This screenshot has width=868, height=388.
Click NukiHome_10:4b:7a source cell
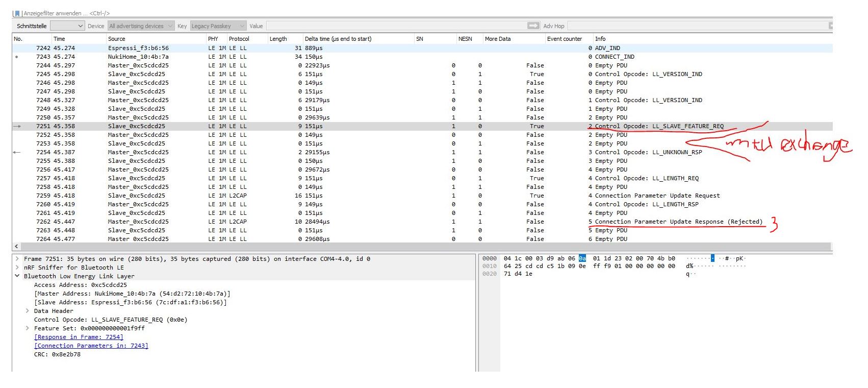pyautogui.click(x=138, y=57)
